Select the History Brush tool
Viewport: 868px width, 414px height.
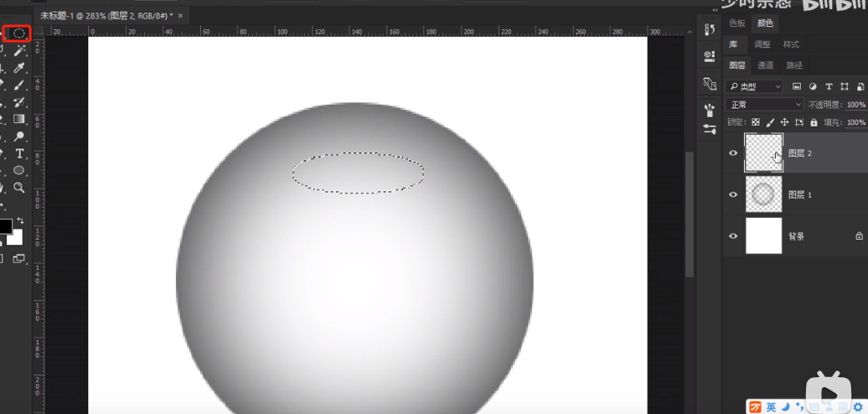pos(19,102)
